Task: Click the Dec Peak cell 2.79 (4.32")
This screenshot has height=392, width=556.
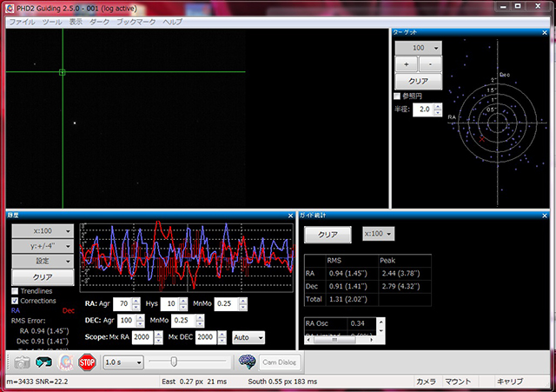Action: click(x=405, y=286)
